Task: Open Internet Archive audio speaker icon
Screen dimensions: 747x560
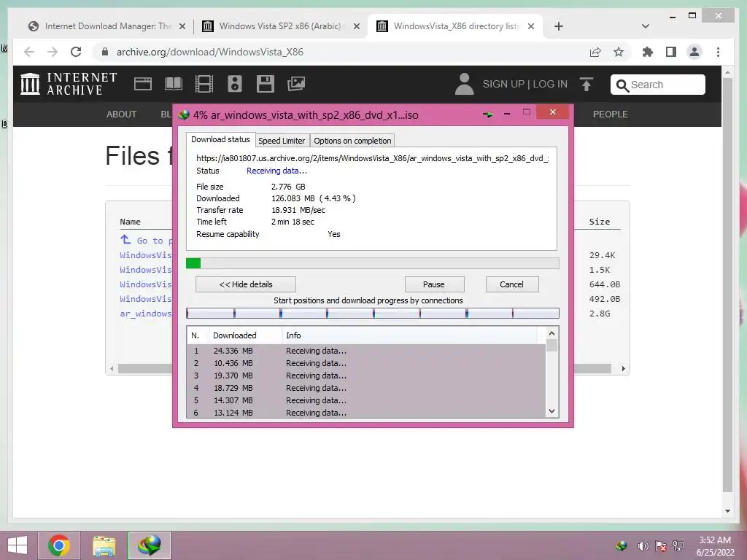Action: tap(235, 84)
